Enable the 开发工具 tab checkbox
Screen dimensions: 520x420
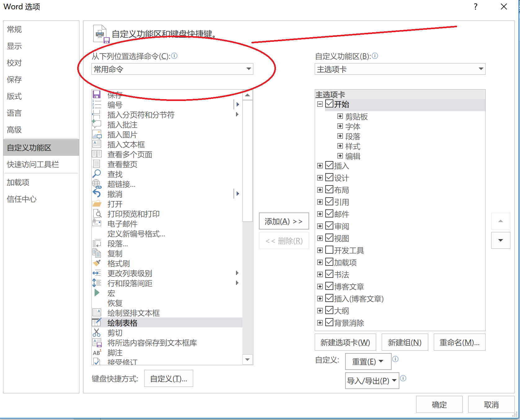point(329,250)
